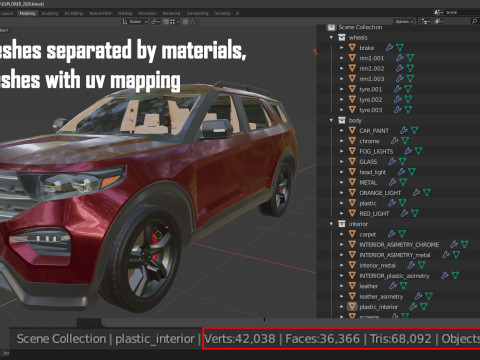This screenshot has width=480, height=360.
Task: Click the Scene Collection label
Action: click(360, 27)
